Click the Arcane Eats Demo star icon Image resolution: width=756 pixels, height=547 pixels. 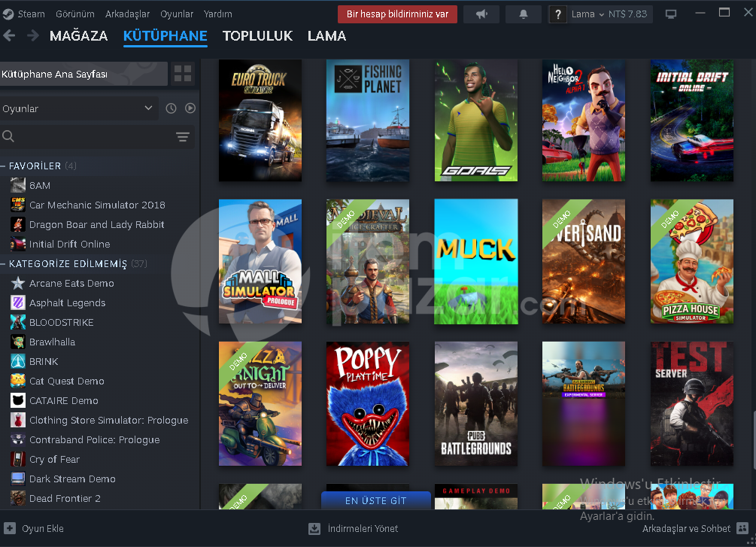pyautogui.click(x=18, y=283)
